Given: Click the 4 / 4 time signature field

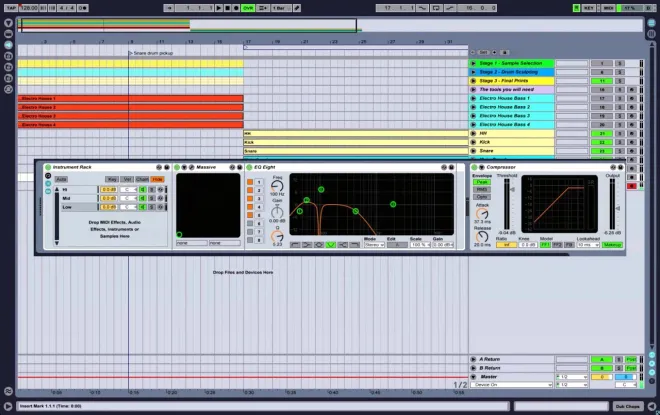Looking at the screenshot, I should tap(67, 8).
